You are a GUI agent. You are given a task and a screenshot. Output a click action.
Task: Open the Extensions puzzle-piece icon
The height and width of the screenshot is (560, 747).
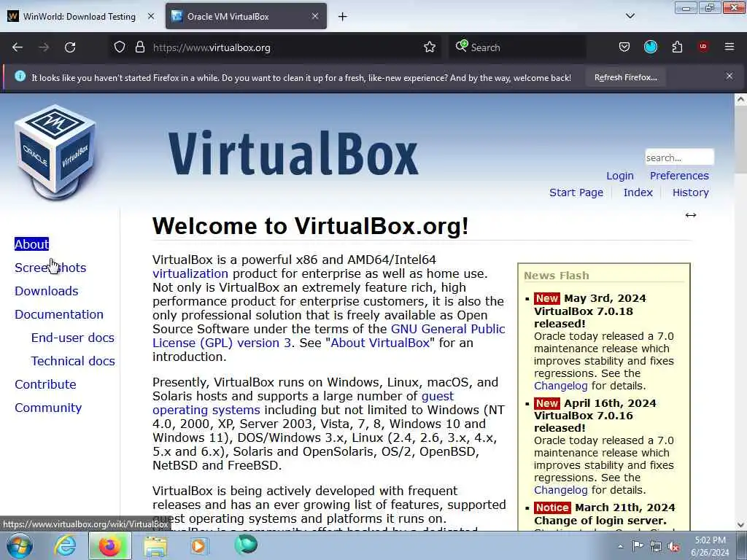pos(677,47)
